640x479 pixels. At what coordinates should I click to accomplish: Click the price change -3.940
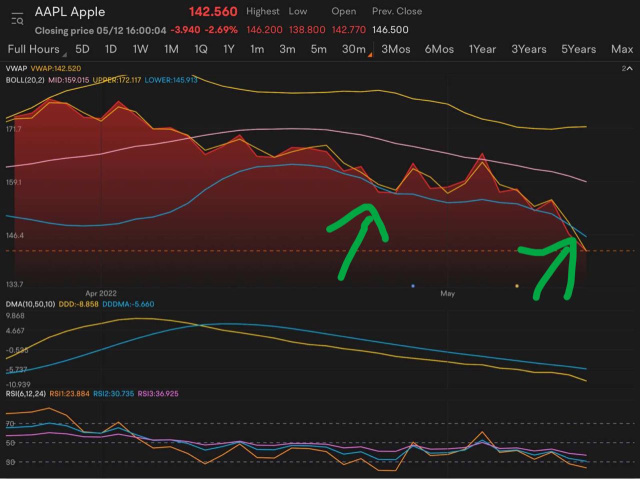185,30
